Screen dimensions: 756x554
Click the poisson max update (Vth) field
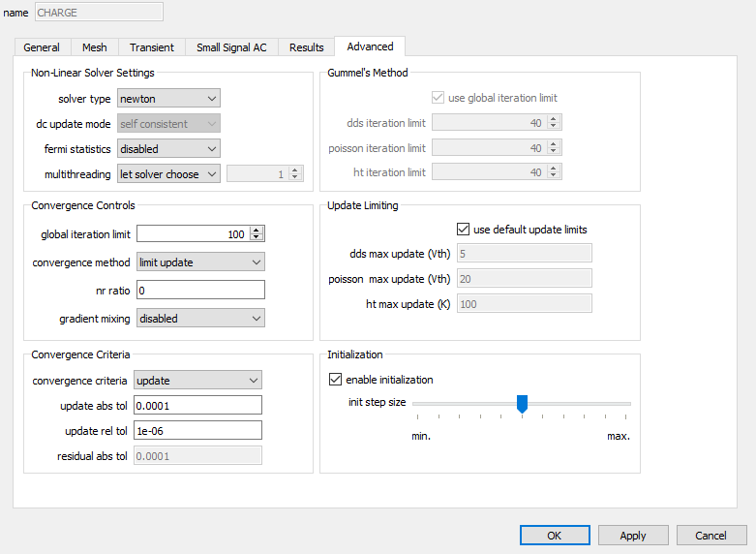[x=524, y=278]
